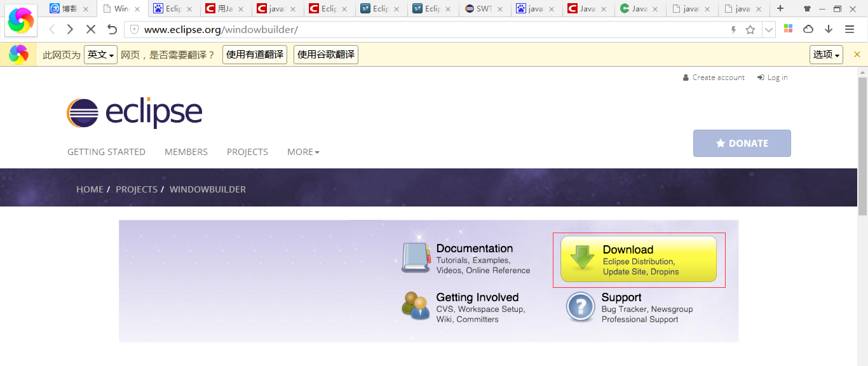Screen dimensions: 868x366
Task: Open the Getting Involved heading link
Action: coord(477,297)
